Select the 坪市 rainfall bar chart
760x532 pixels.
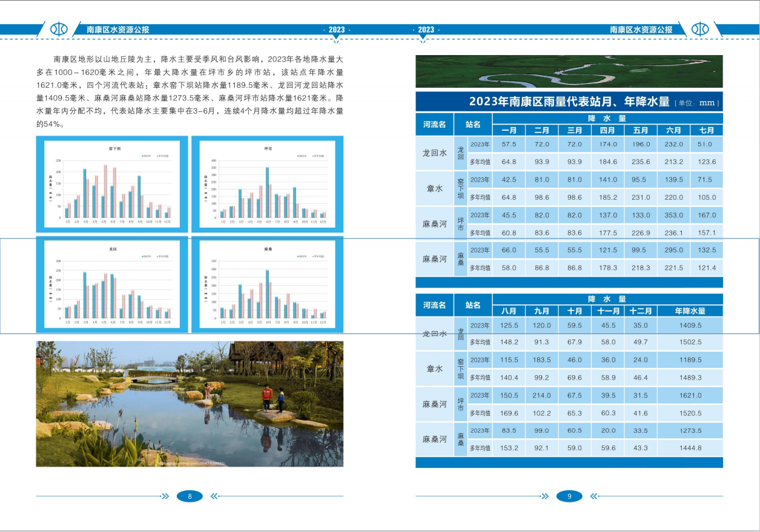coord(267,184)
